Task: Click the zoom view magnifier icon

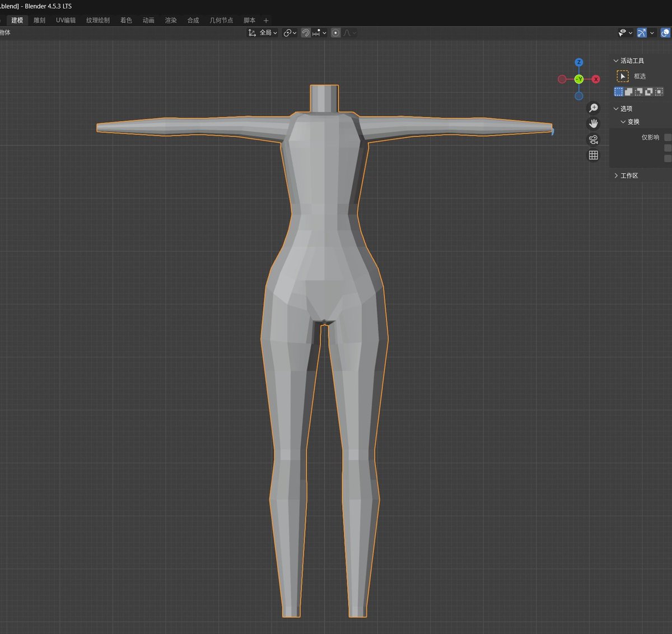Action: click(x=594, y=108)
